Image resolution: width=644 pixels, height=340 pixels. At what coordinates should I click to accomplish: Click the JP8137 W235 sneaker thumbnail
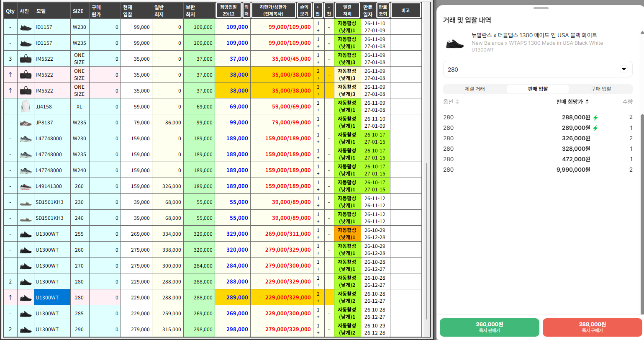[x=26, y=123]
